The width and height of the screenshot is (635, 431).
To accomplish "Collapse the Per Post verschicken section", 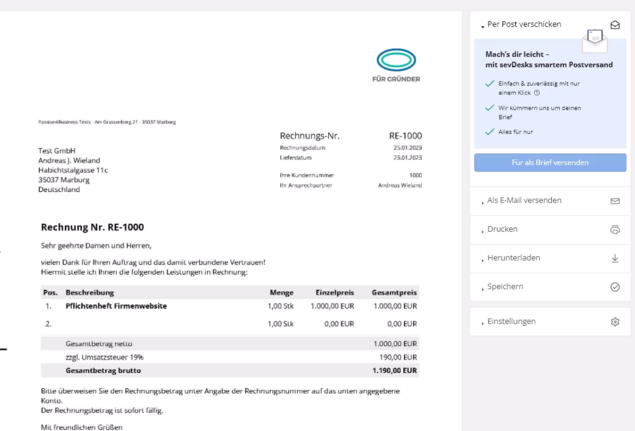I will (522, 24).
